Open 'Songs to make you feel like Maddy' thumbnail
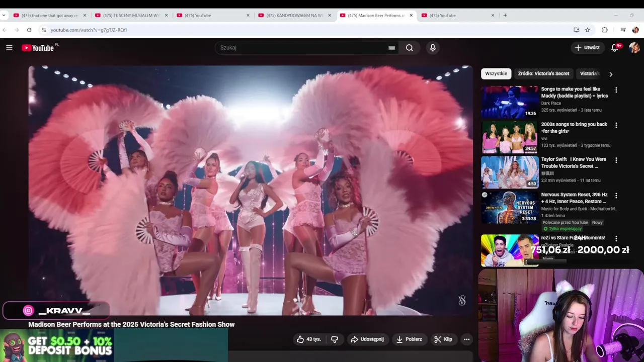The image size is (644, 362). tap(510, 102)
